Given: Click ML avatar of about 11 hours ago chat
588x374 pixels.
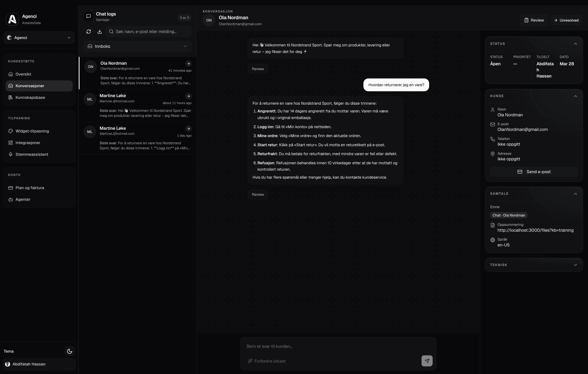Looking at the screenshot, I should 90,99.
